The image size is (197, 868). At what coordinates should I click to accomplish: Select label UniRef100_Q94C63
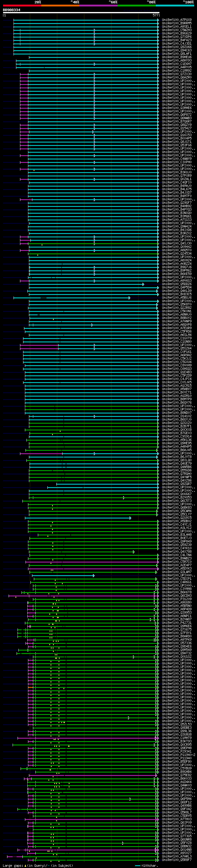177,50
